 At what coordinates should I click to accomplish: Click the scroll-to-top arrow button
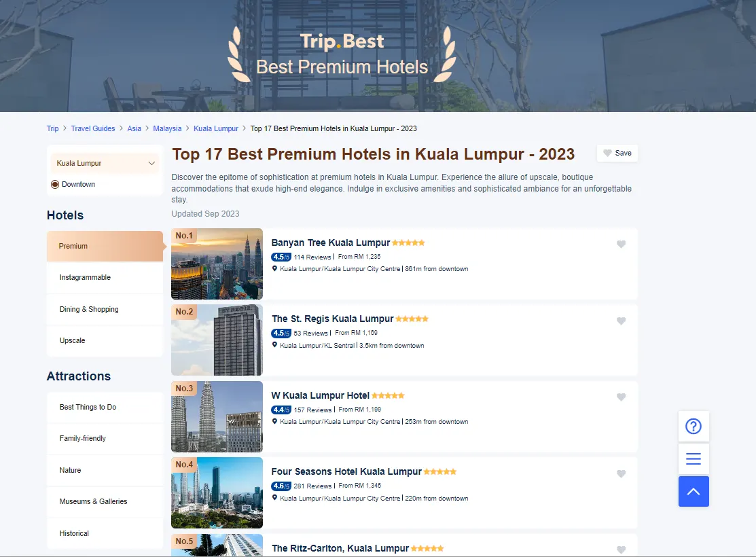[694, 491]
